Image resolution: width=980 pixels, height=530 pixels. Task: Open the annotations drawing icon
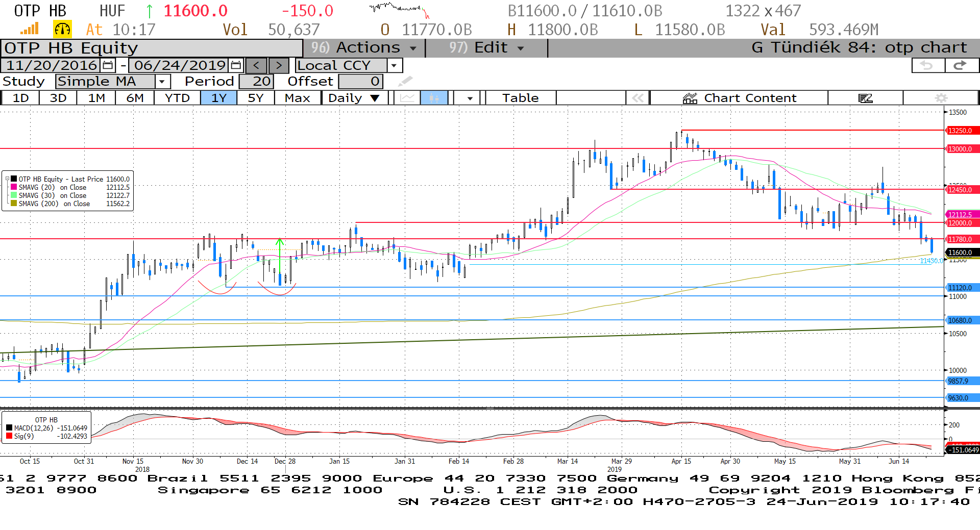point(865,98)
